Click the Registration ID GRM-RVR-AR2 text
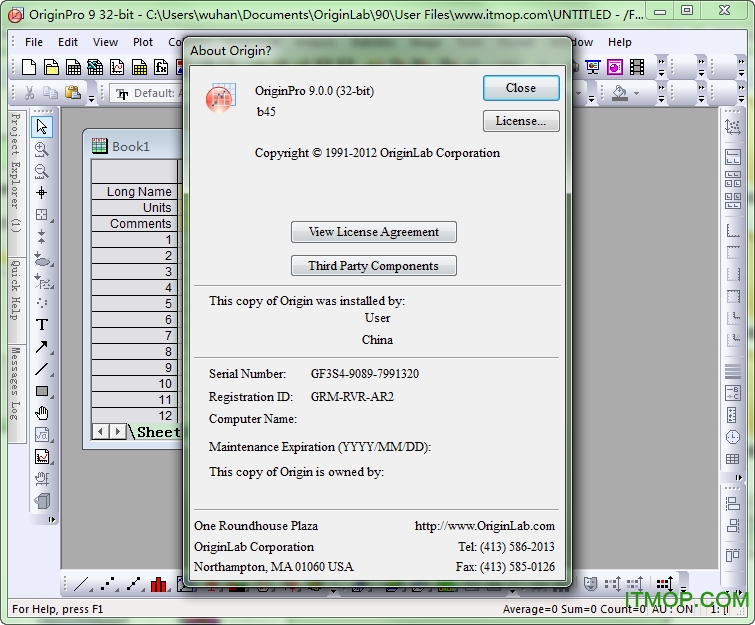 [x=352, y=397]
